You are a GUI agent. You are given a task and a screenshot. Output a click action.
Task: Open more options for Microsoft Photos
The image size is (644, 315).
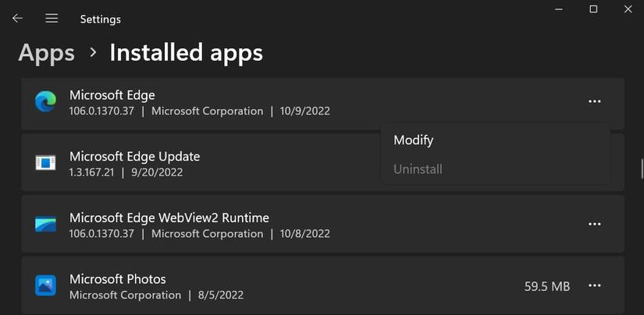pyautogui.click(x=595, y=286)
